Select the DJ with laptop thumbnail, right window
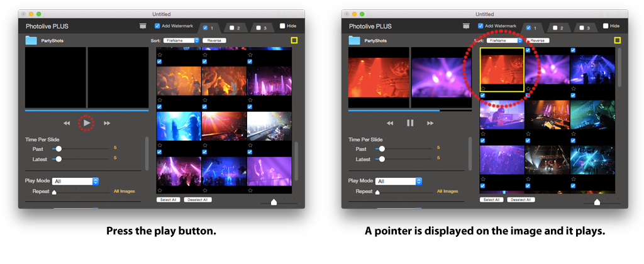 click(502, 116)
